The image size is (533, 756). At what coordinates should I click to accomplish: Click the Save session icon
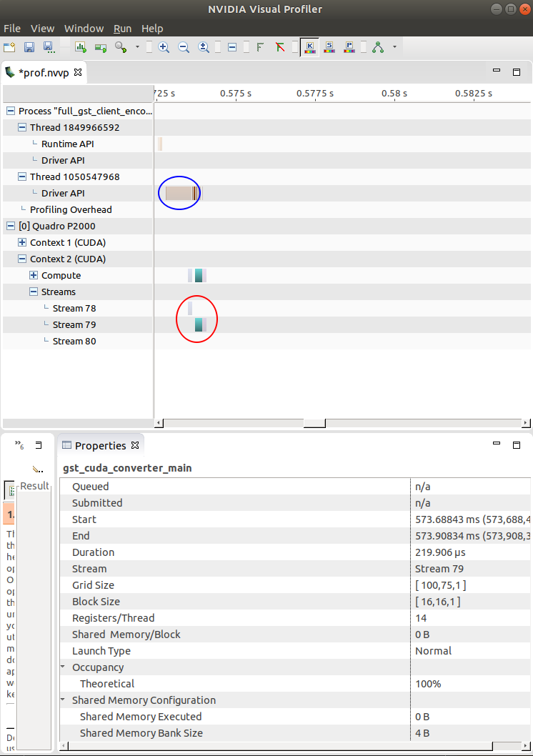29,47
